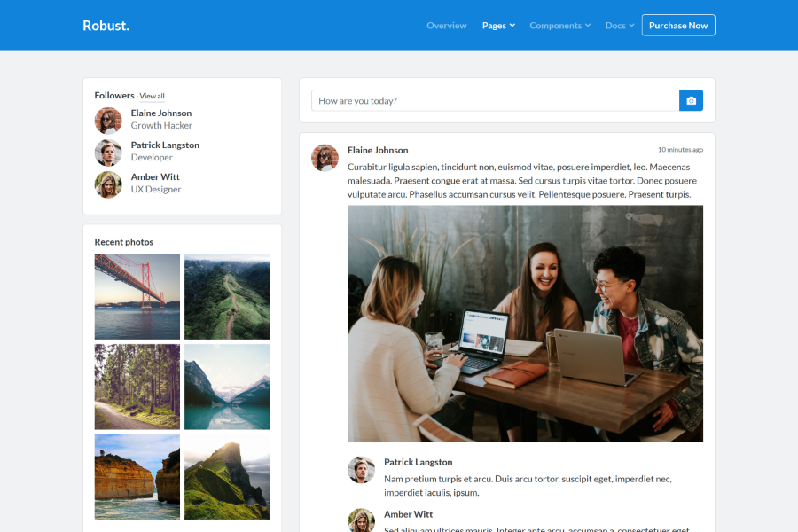
Task: Click the Followers section header
Action: click(x=111, y=95)
